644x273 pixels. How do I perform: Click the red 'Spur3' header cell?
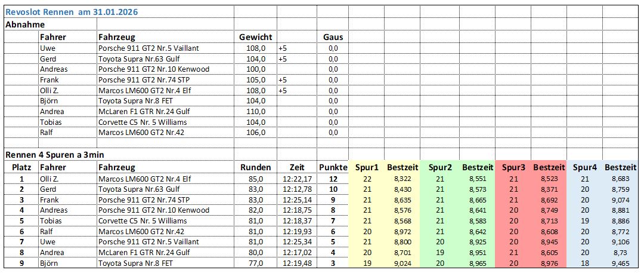(513, 168)
